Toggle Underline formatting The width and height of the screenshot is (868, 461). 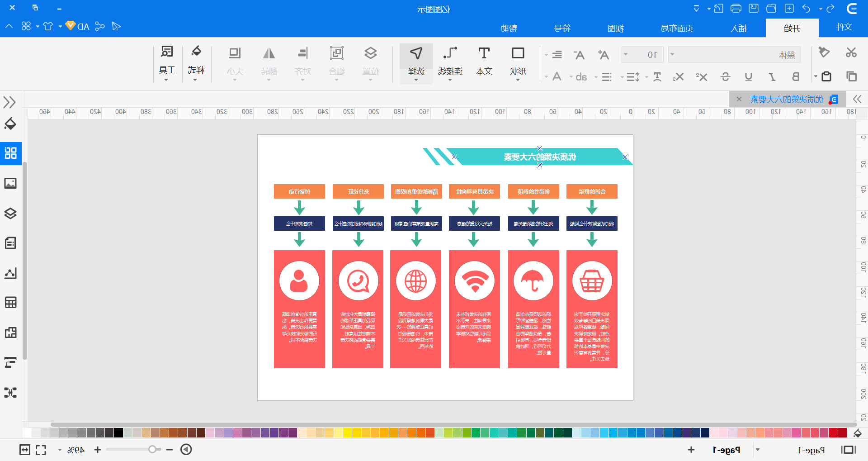tap(749, 77)
